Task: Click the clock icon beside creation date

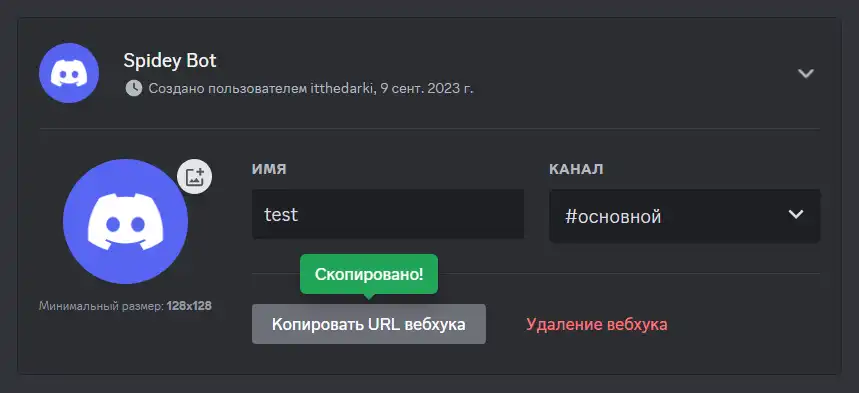Action: tap(134, 88)
